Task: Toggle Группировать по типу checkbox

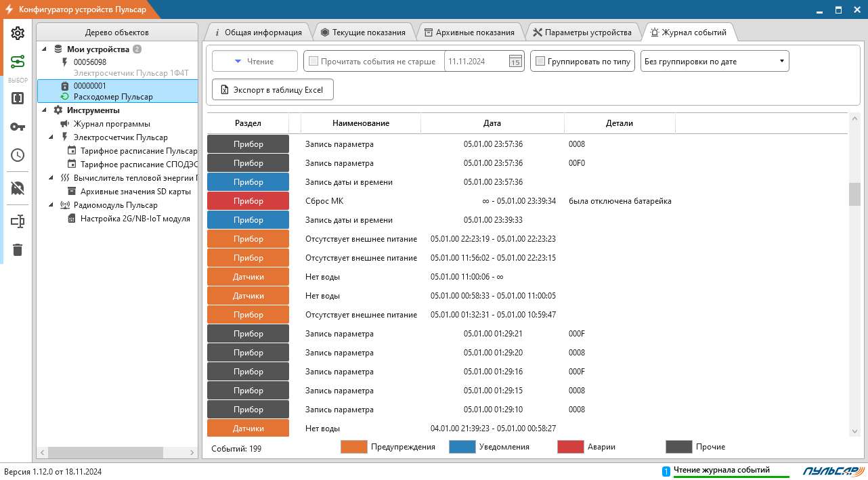Action: click(x=540, y=61)
